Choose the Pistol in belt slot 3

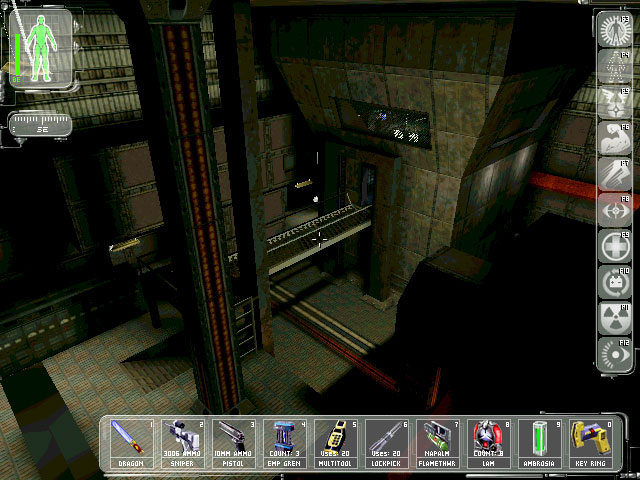[x=233, y=444]
